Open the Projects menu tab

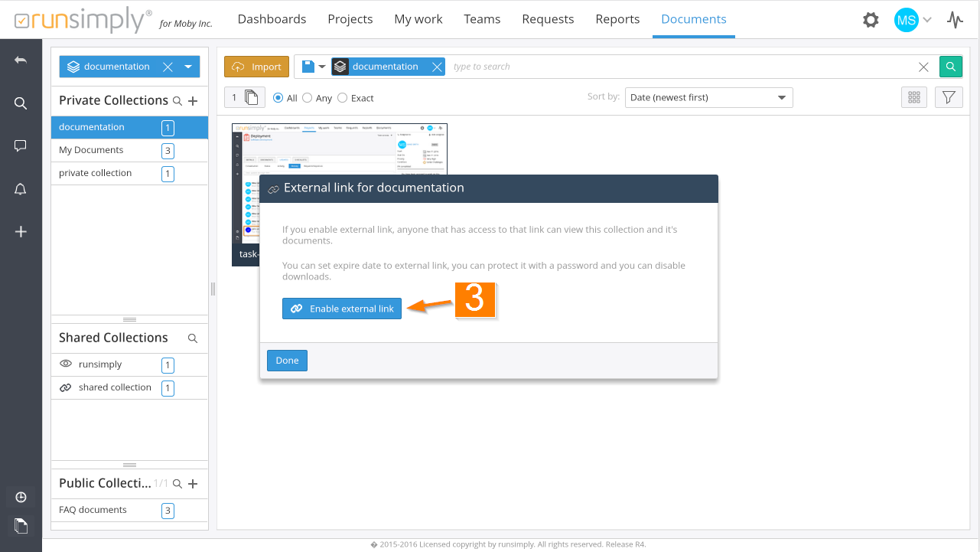(x=350, y=19)
